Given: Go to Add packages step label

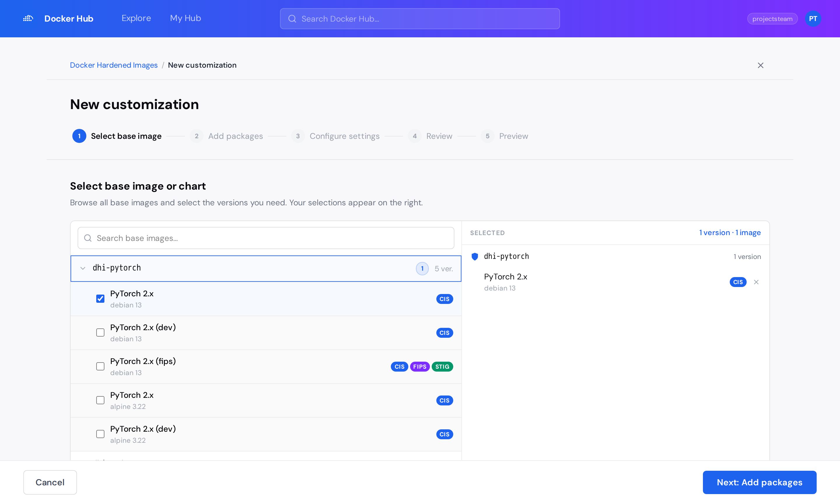Looking at the screenshot, I should (x=235, y=136).
